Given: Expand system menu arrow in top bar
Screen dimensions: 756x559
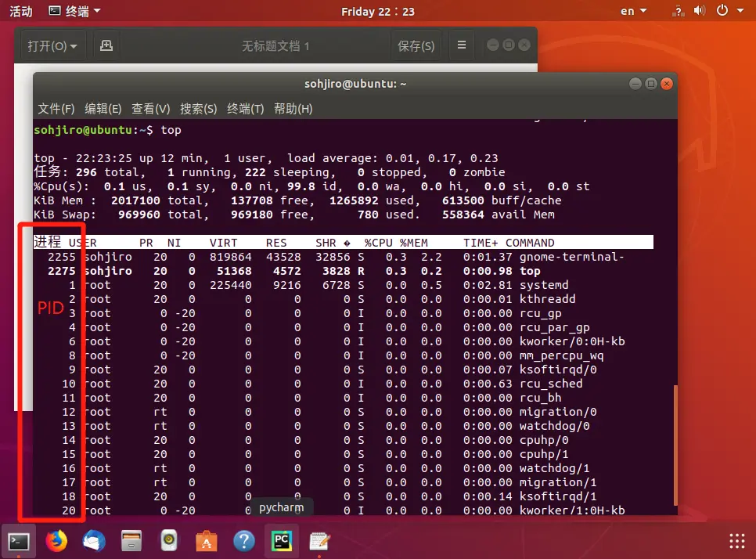Looking at the screenshot, I should [x=740, y=11].
